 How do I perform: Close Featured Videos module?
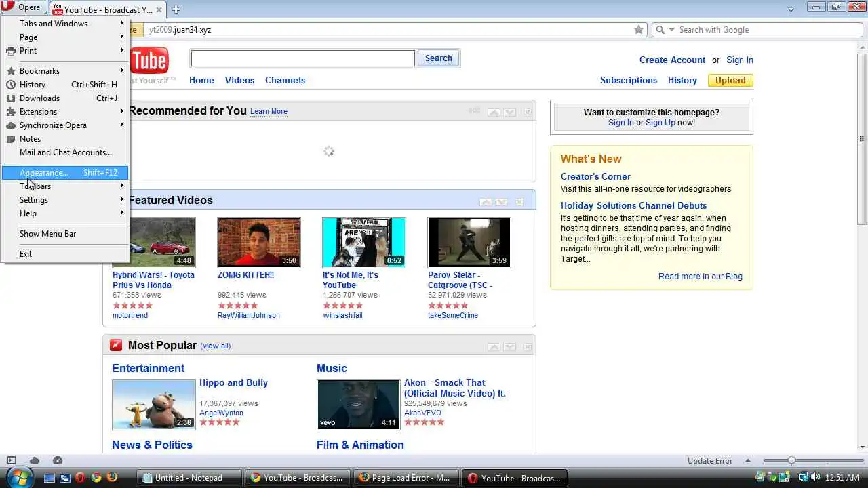pos(519,202)
